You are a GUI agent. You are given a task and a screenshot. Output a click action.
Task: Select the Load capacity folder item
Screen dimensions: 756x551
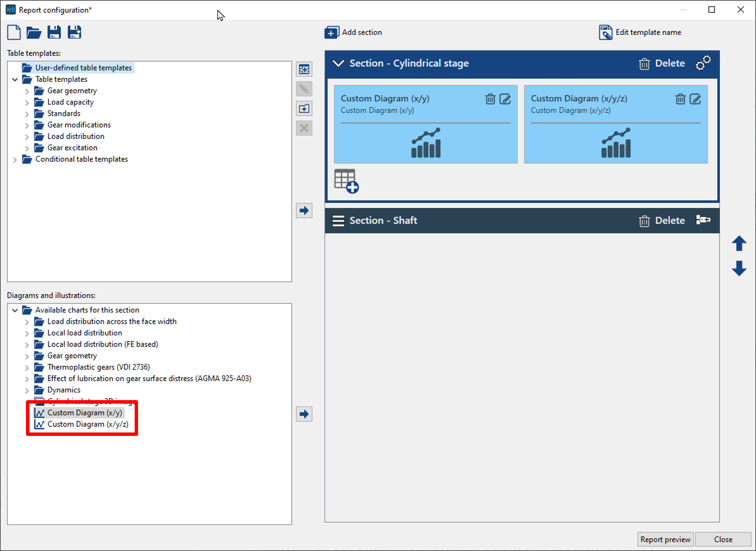tap(70, 102)
